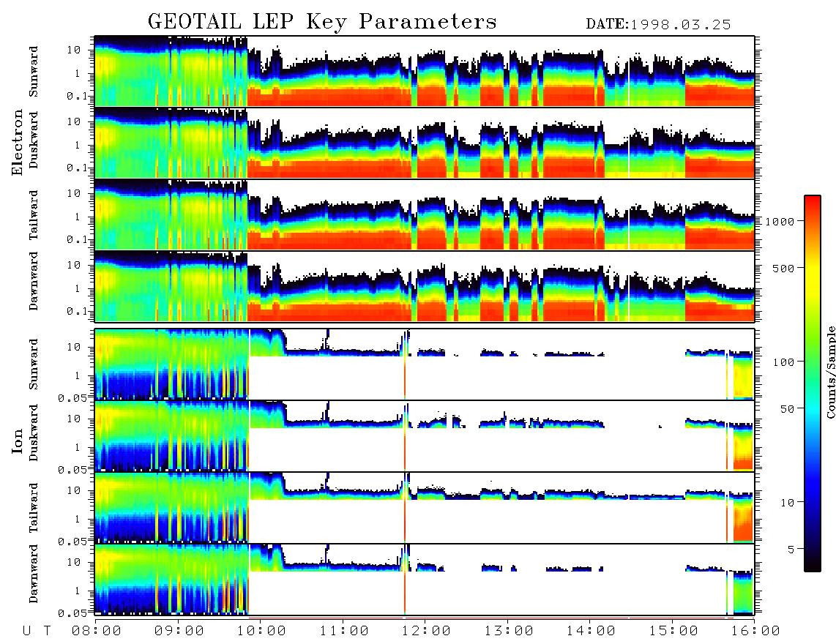This screenshot has height=644, width=836.
Task: Click the Electron Duskward spectrogram panel
Action: point(425,143)
